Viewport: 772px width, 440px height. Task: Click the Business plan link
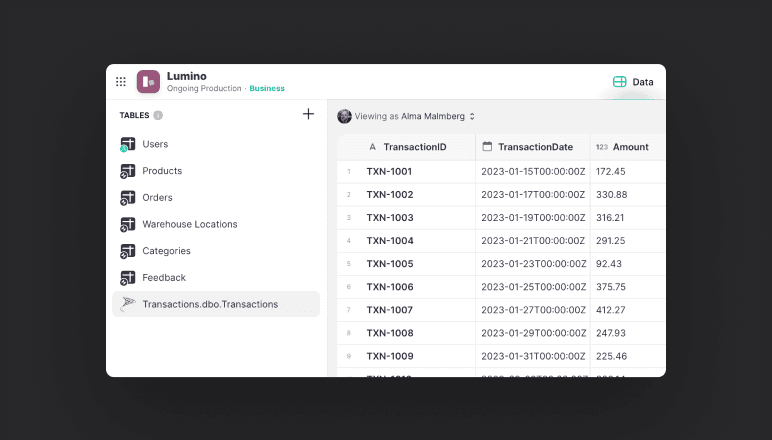click(267, 89)
